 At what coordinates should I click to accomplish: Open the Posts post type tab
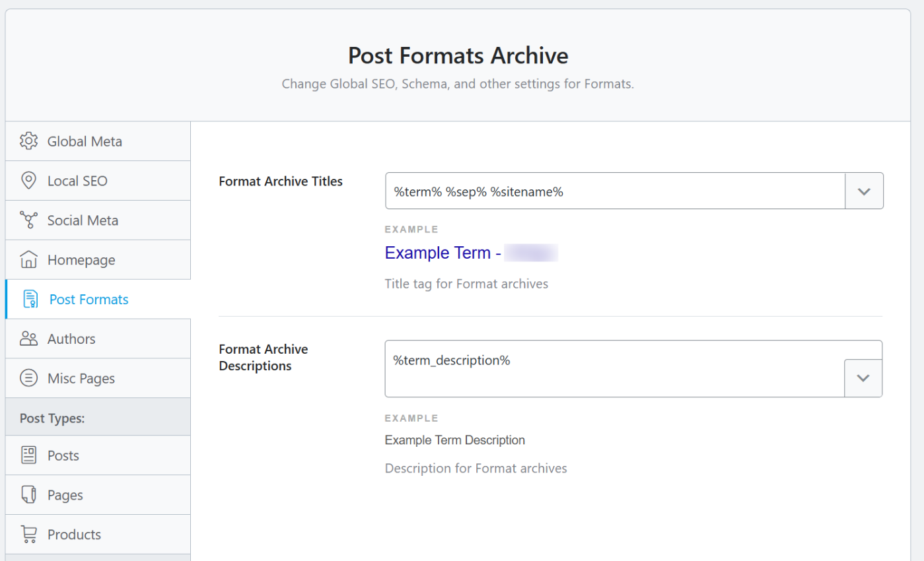[98, 455]
